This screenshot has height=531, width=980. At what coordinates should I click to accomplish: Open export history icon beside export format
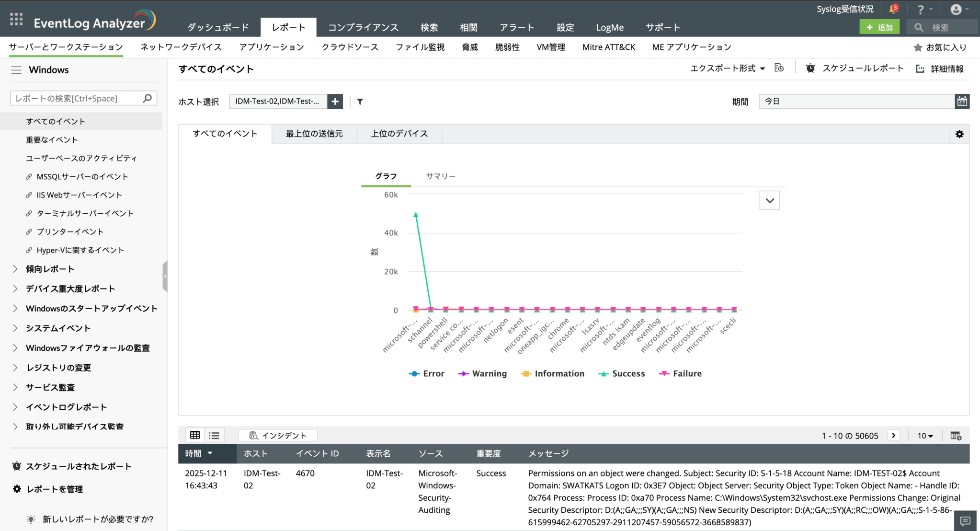(779, 69)
